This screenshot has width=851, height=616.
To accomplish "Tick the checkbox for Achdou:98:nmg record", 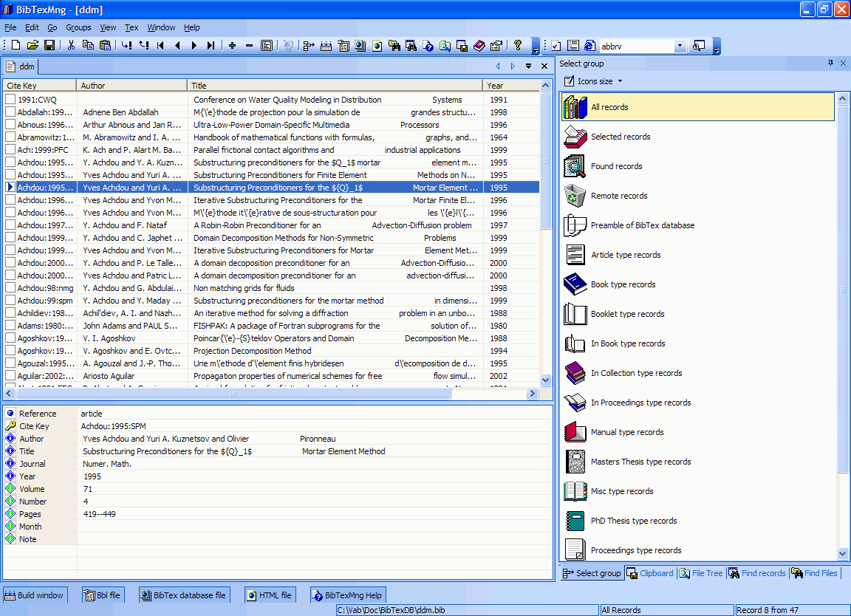I will (10, 287).
